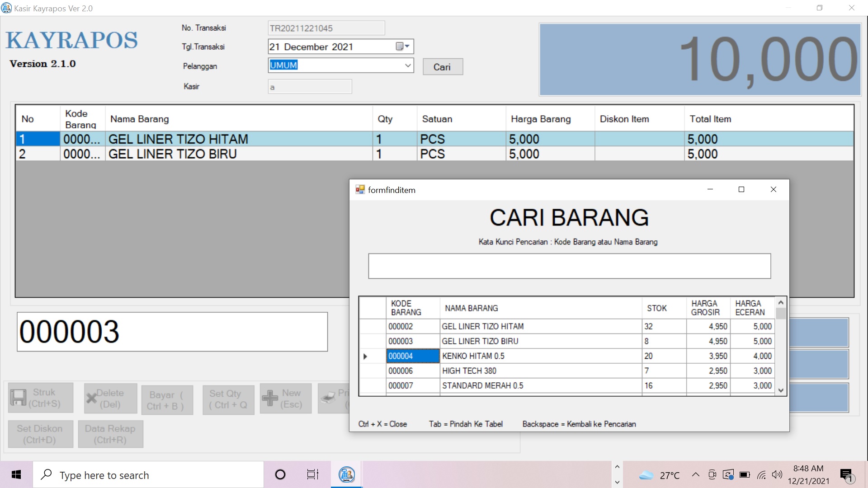Open the notification center icon
868x488 pixels.
coord(846,475)
